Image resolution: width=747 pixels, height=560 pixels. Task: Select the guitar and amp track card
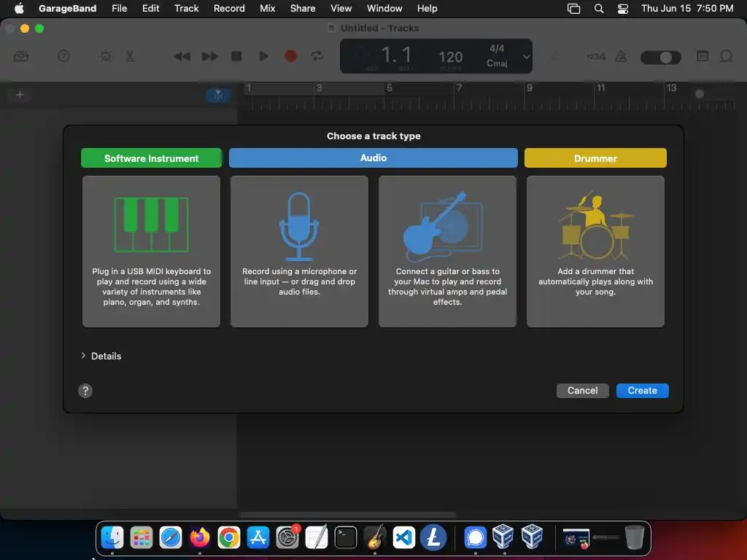tap(447, 252)
